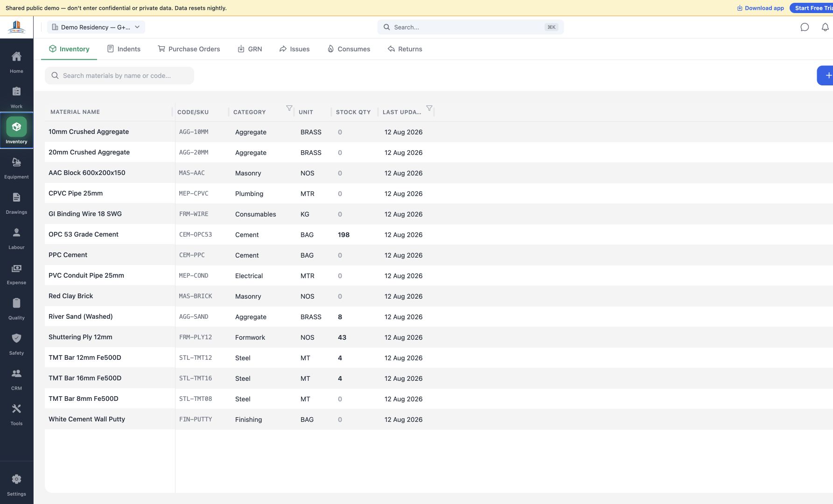
Task: Select the PPC Cement row
Action: pos(439,255)
